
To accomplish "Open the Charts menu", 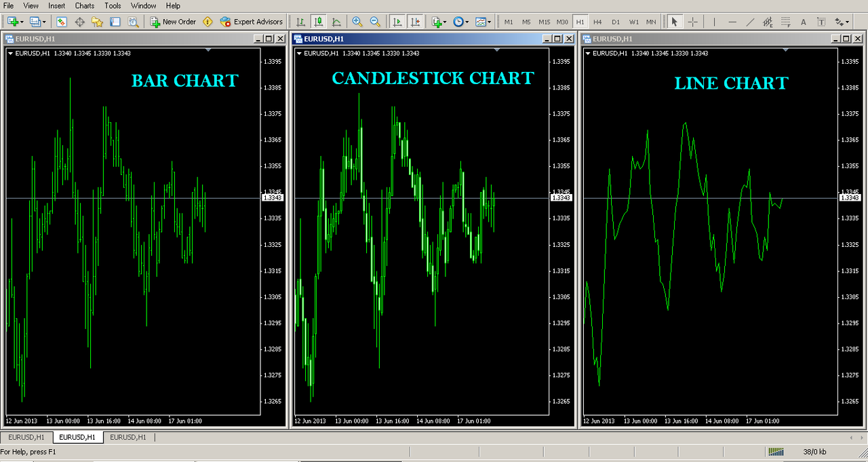I will [84, 5].
